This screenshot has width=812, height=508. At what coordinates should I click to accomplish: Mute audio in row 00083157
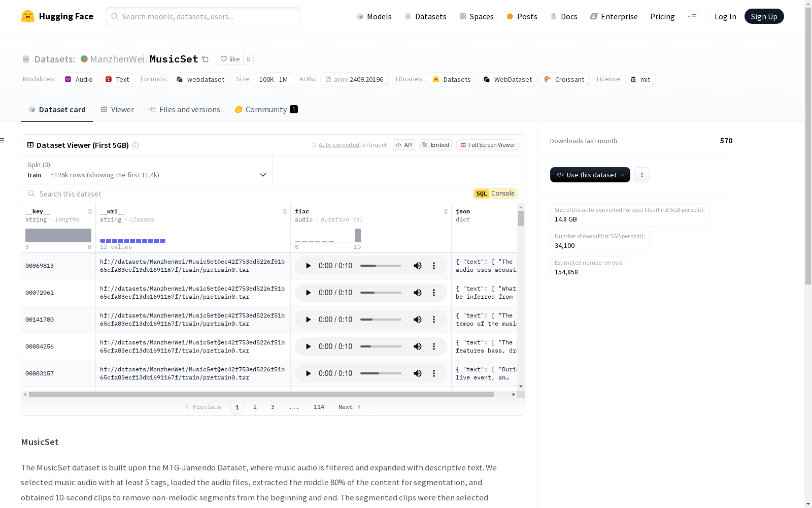[x=418, y=373]
